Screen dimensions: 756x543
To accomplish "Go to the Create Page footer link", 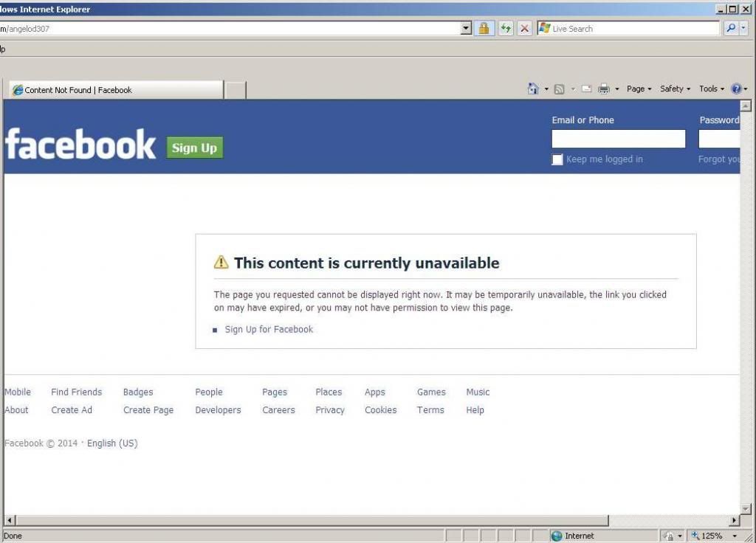I will (x=148, y=410).
